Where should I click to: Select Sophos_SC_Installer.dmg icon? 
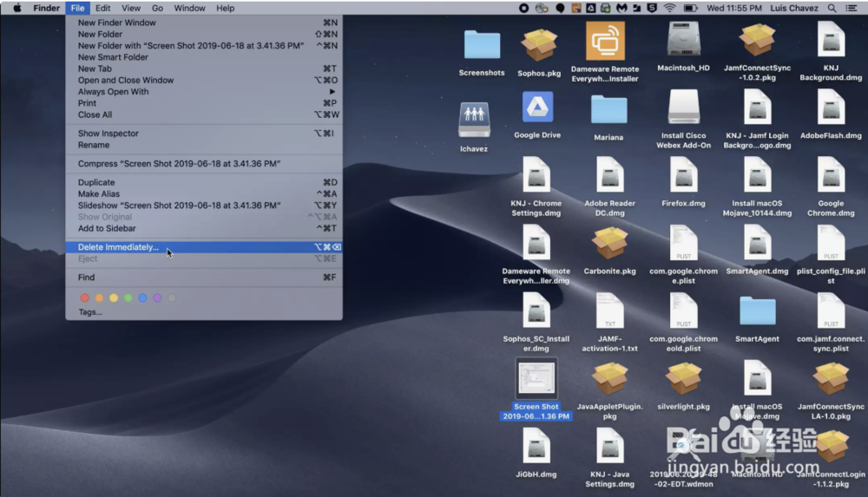click(536, 311)
